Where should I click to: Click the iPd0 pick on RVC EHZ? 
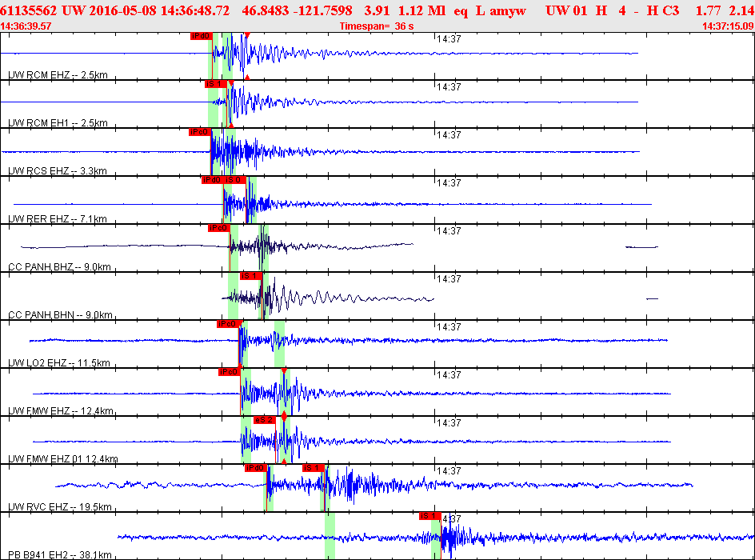(256, 468)
